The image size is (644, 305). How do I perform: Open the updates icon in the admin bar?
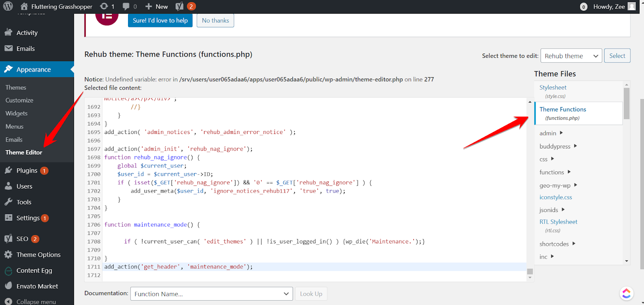(x=104, y=6)
